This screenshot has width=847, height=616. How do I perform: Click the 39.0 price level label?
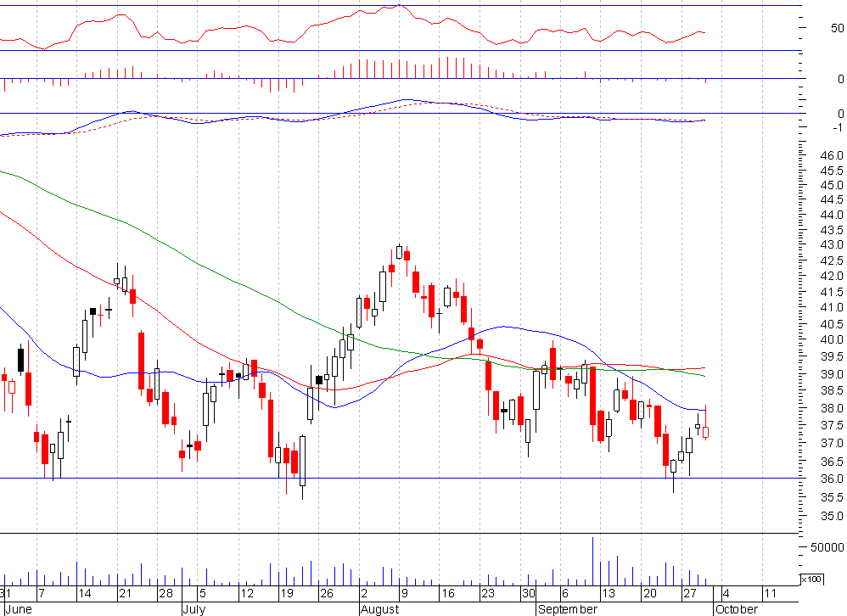[832, 374]
